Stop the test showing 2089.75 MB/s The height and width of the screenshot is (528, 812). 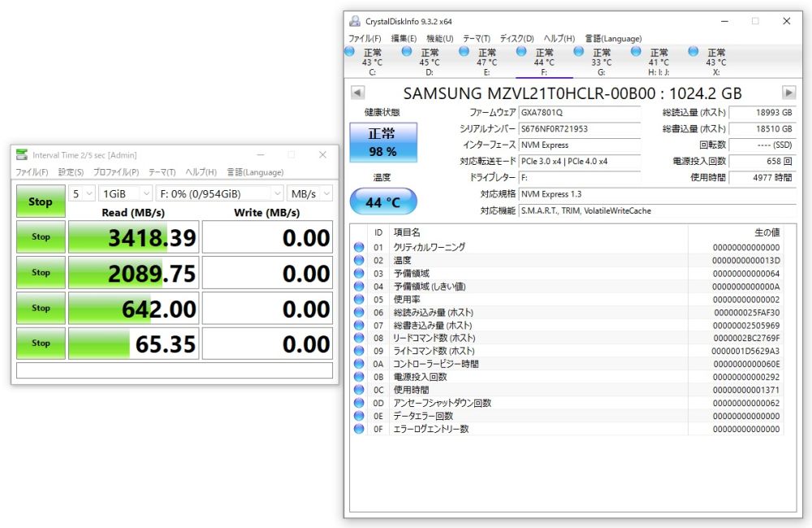[x=41, y=273]
